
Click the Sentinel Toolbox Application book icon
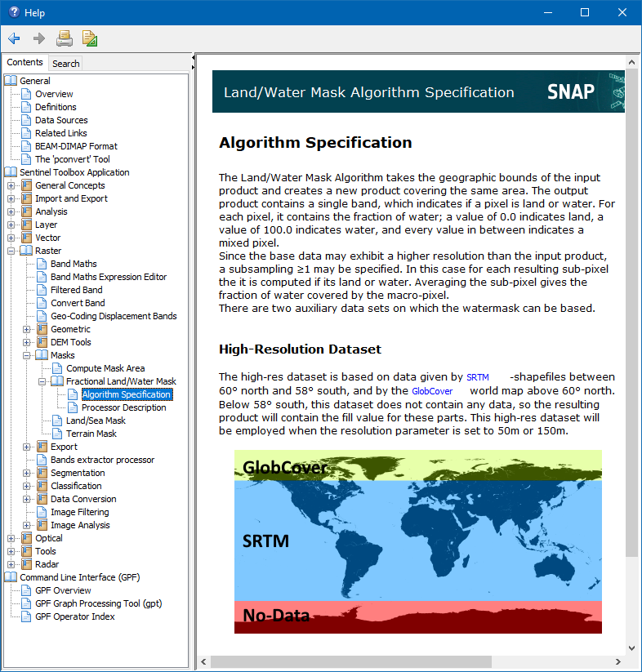[11, 172]
